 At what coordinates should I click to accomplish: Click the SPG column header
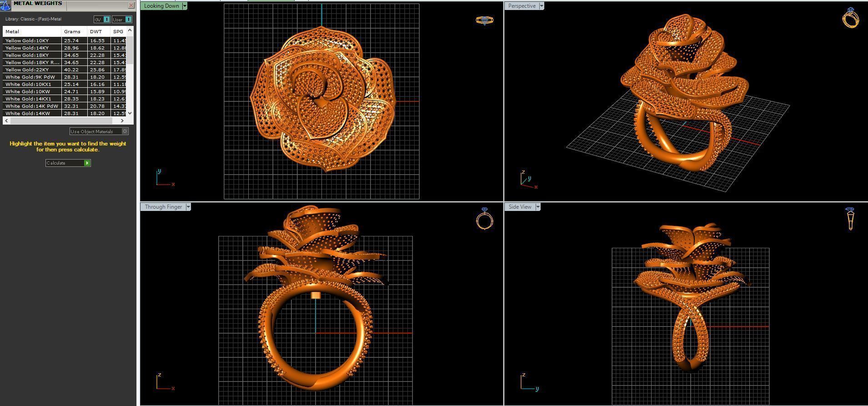point(119,31)
